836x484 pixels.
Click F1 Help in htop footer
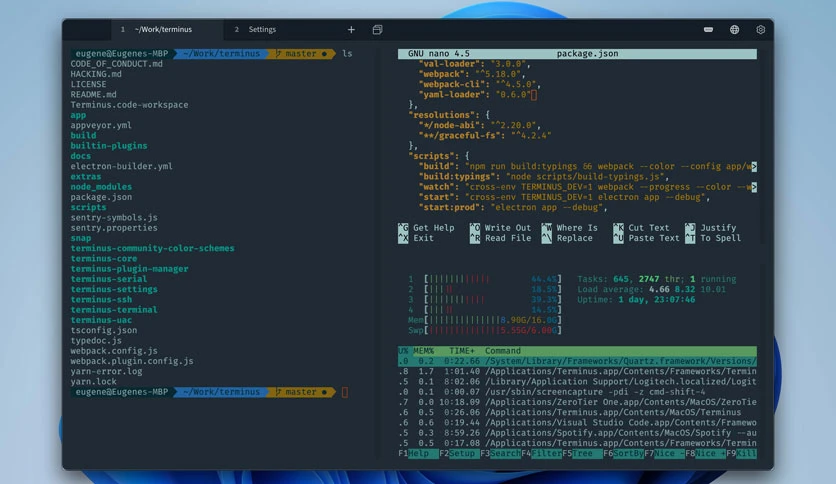[417, 454]
